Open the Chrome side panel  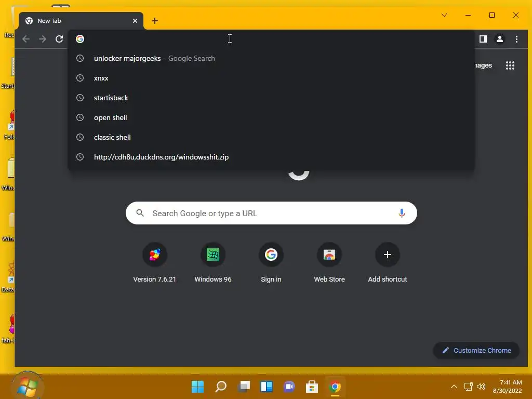[483, 39]
